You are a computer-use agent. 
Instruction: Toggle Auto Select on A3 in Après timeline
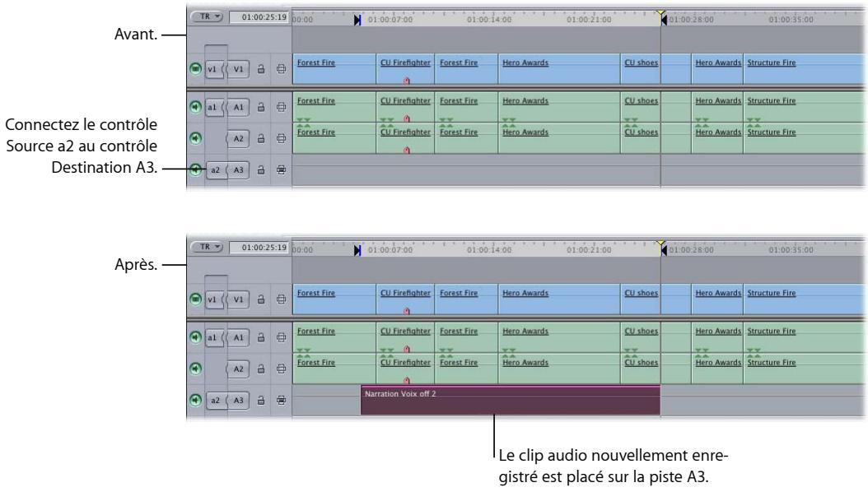(281, 400)
